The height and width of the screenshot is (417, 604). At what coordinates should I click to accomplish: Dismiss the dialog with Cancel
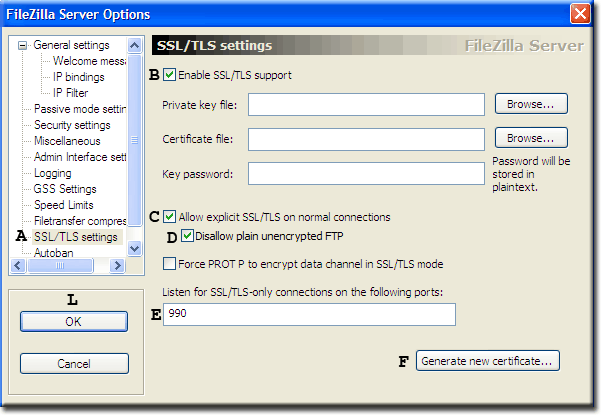coord(74,363)
